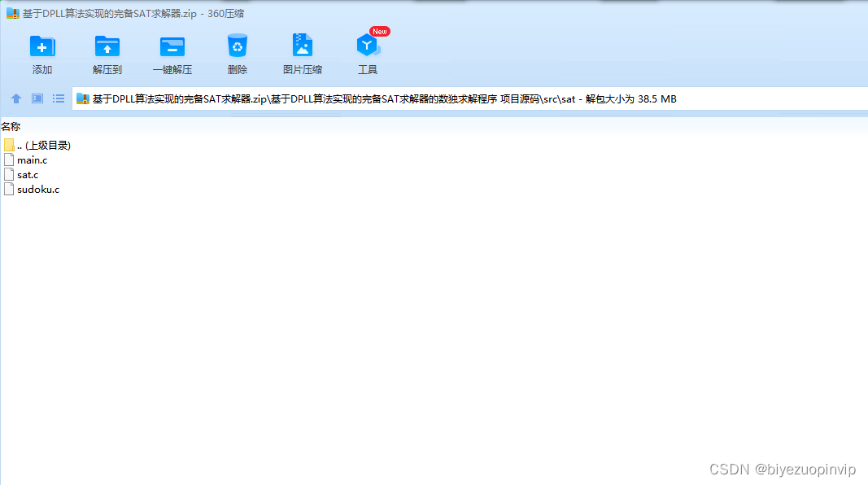Toggle the preview pane view icon
868x485 pixels.
tap(37, 98)
